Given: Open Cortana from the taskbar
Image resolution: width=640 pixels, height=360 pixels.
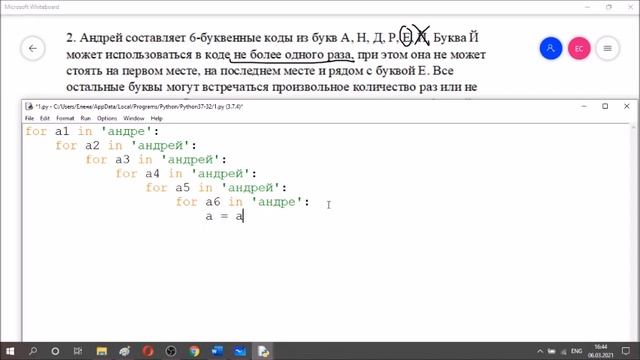Looking at the screenshot, I should point(55,351).
